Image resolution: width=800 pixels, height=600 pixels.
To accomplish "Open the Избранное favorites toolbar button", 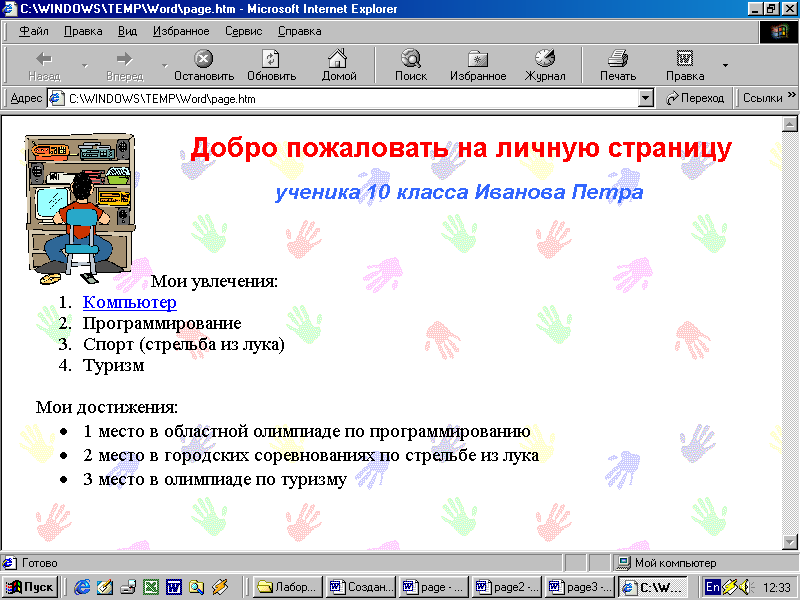I will pos(478,65).
